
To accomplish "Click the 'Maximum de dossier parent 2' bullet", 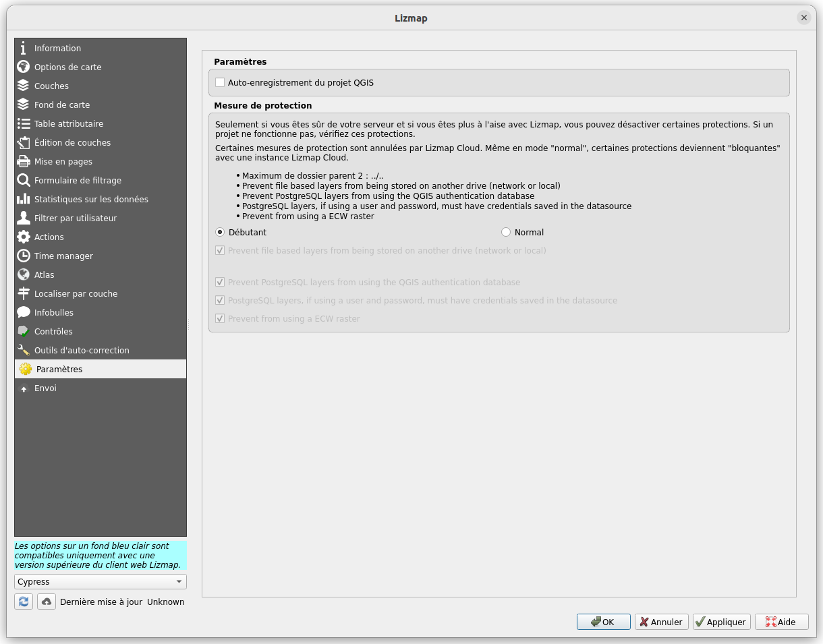I will [313, 176].
